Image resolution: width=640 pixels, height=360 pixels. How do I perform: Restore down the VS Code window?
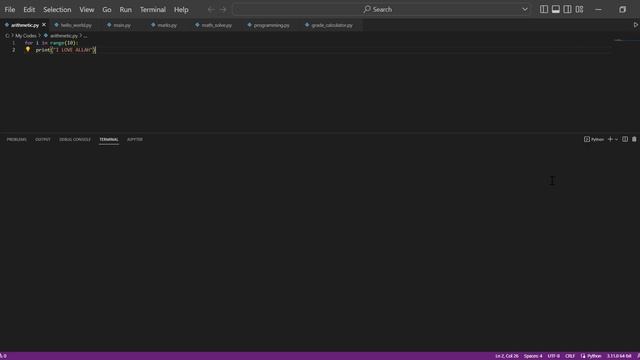(622, 9)
